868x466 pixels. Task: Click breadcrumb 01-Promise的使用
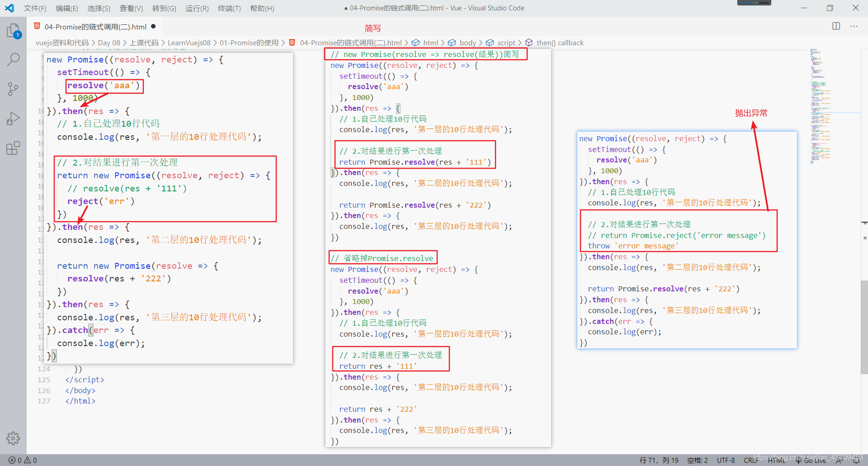(x=249, y=43)
